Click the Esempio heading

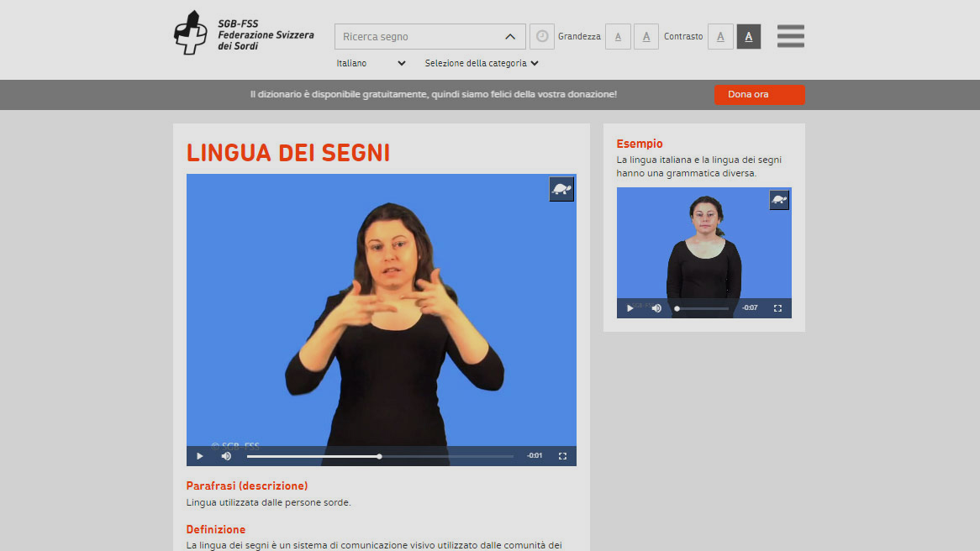[x=640, y=143]
